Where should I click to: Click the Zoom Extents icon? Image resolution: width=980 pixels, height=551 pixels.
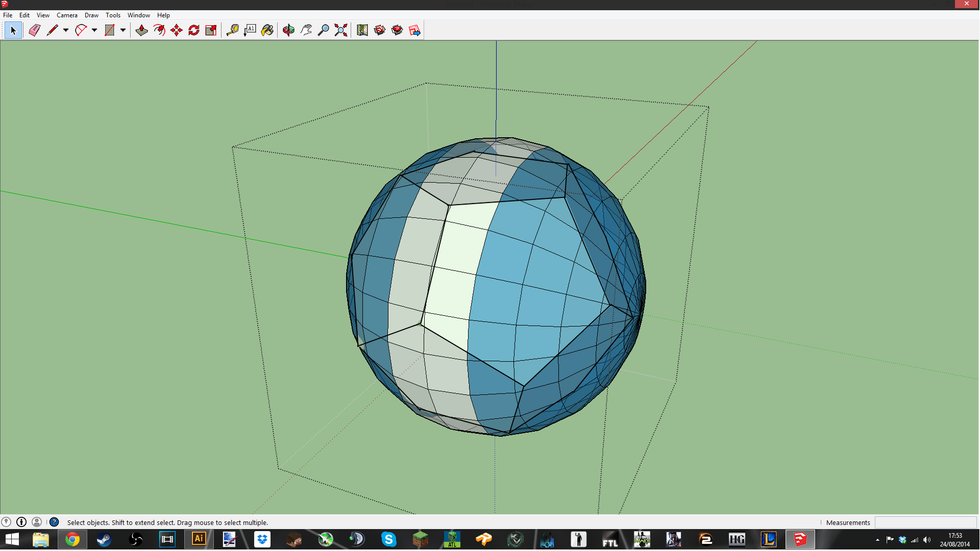click(x=341, y=31)
